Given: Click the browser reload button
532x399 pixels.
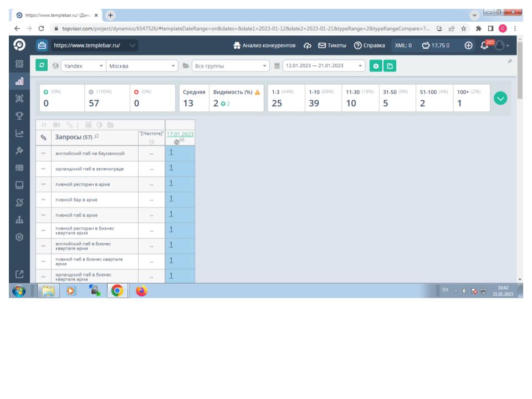Looking at the screenshot, I should point(41,28).
